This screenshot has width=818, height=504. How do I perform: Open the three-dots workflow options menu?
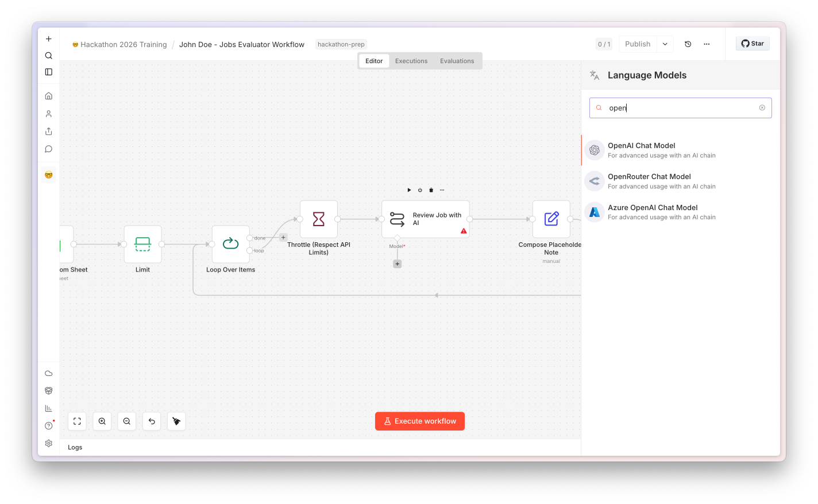click(707, 44)
